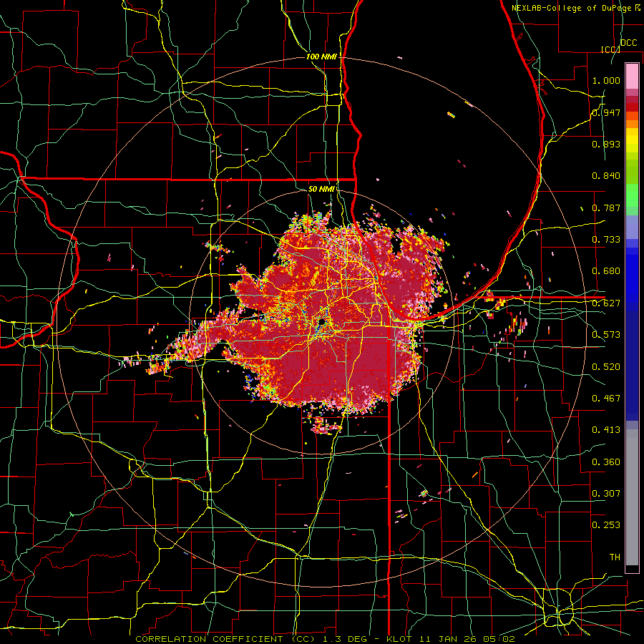
Task: Click the 0.627 legend value
Action: click(x=606, y=303)
